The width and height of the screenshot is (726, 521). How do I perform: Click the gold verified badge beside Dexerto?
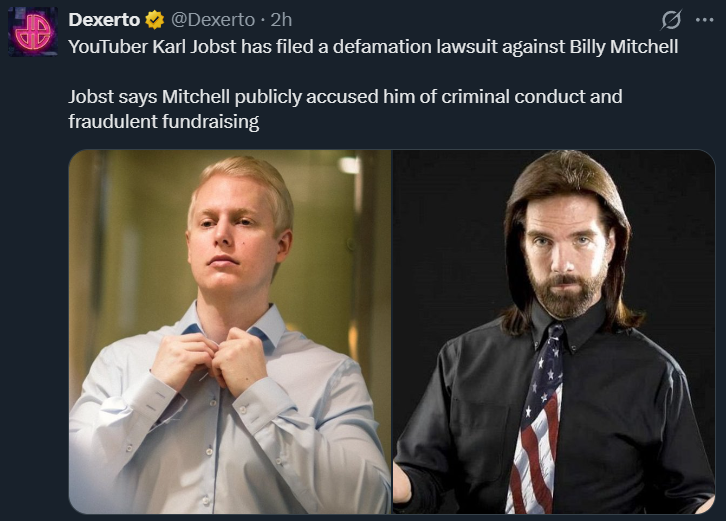click(x=155, y=20)
